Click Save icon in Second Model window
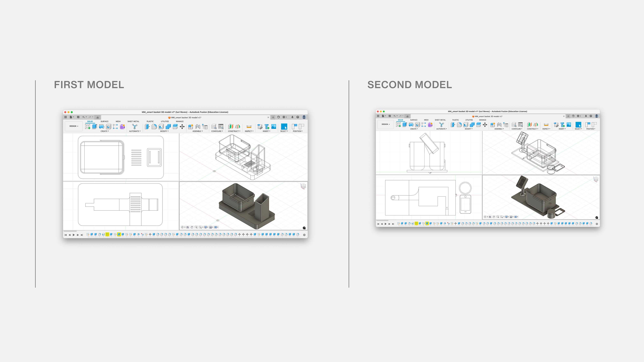 click(389, 116)
